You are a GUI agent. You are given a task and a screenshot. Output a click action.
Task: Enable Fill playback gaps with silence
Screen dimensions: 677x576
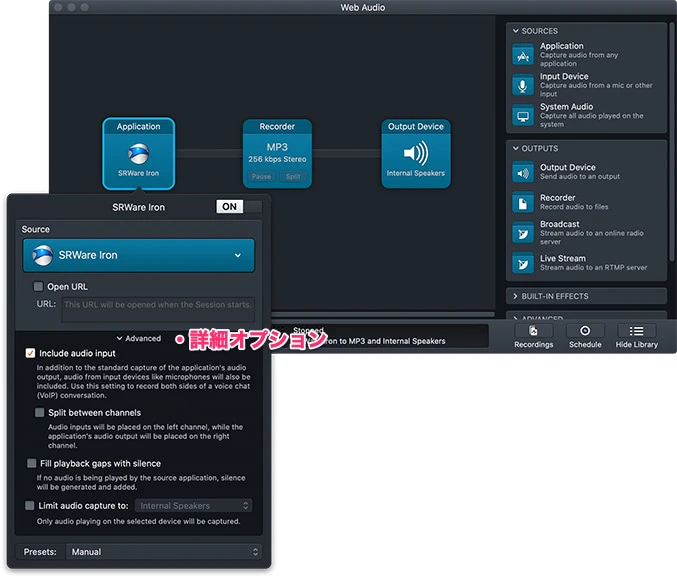31,464
